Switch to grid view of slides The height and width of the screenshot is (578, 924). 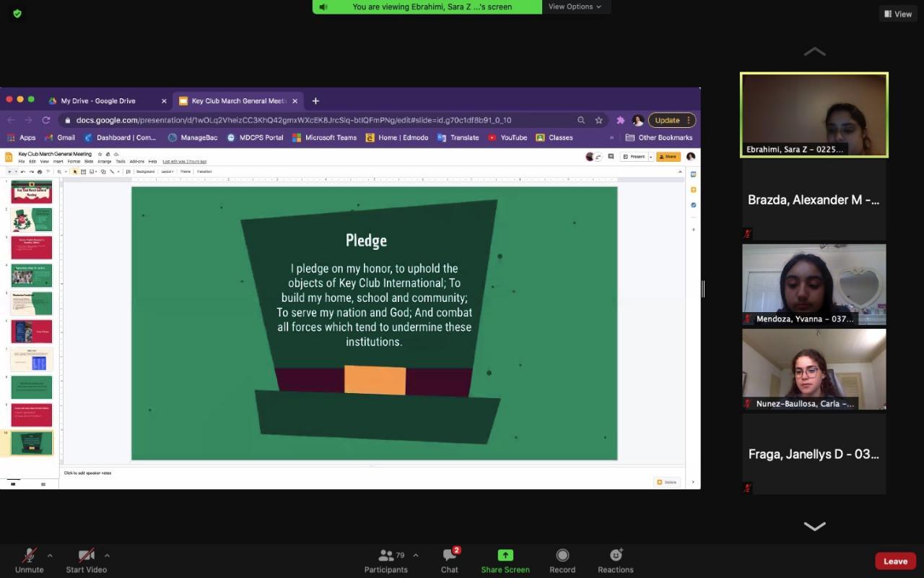[x=43, y=484]
